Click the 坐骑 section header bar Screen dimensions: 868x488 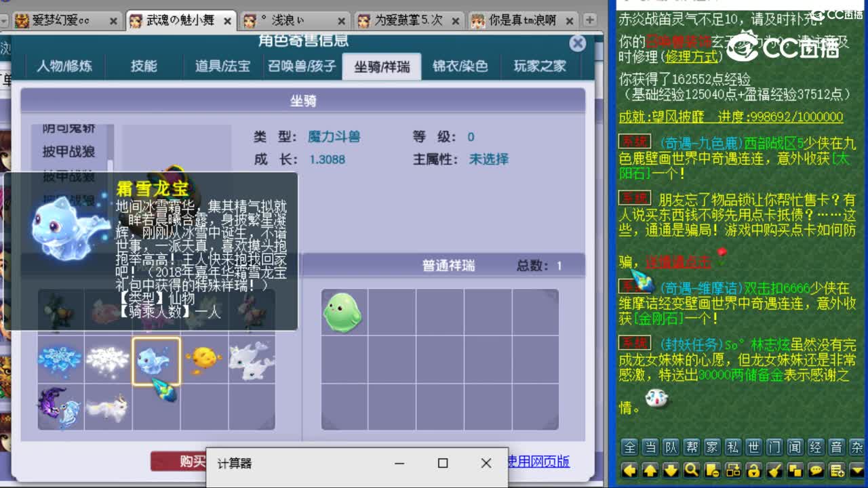(x=303, y=101)
